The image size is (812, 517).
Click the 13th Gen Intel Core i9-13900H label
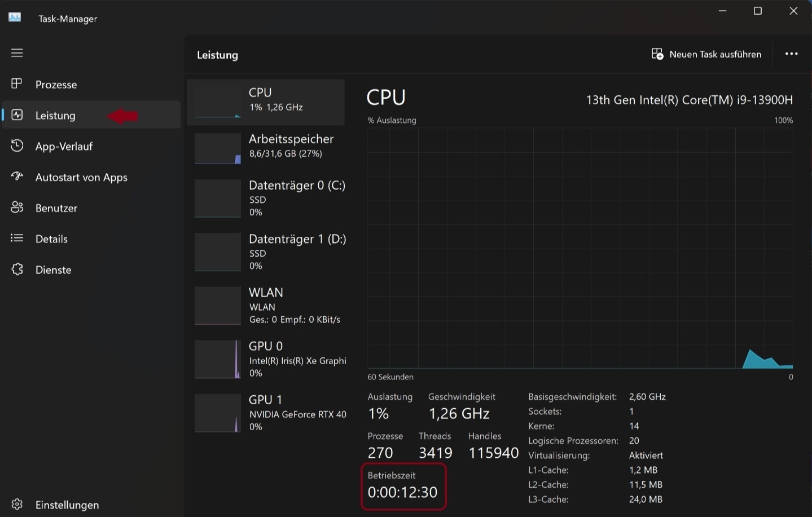690,100
